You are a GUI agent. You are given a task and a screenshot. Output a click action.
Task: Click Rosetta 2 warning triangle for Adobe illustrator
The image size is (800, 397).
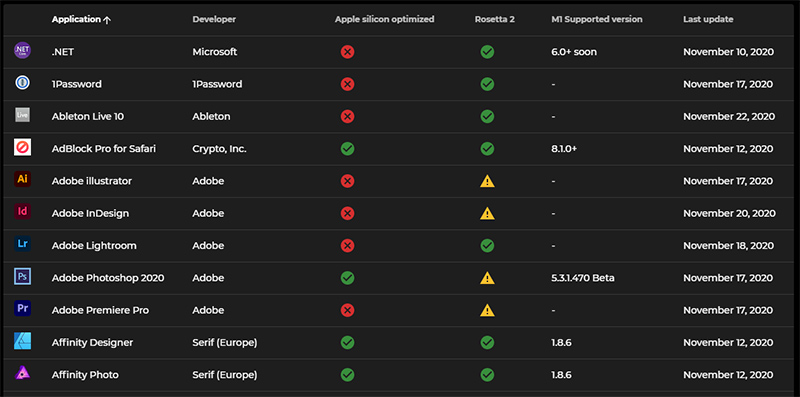pyautogui.click(x=487, y=181)
